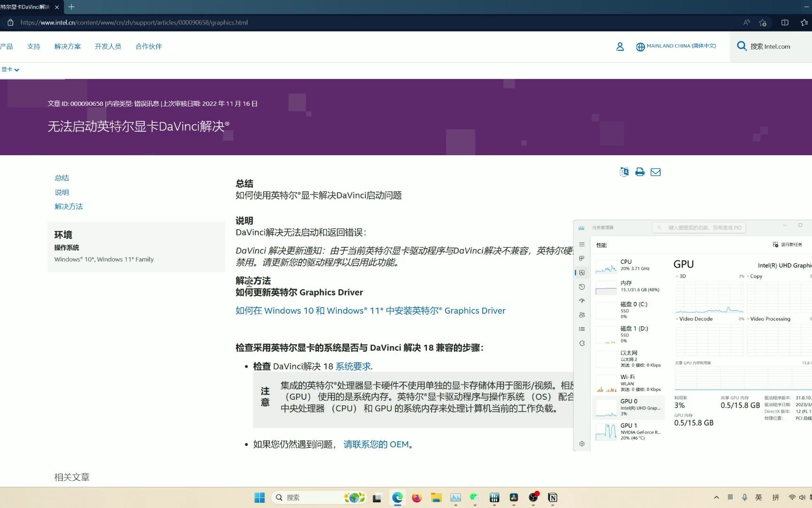Collapse the Video Decode chart section

tap(677, 318)
